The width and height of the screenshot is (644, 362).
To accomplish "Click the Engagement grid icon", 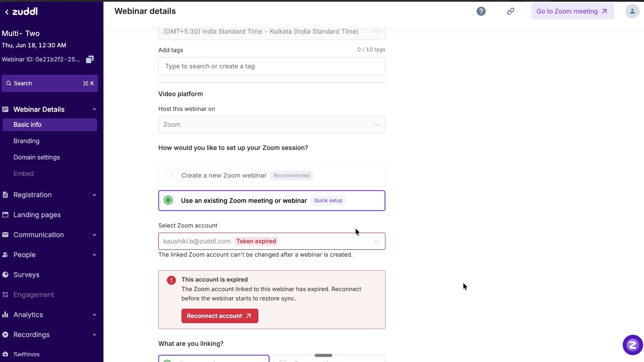I will click(x=5, y=294).
